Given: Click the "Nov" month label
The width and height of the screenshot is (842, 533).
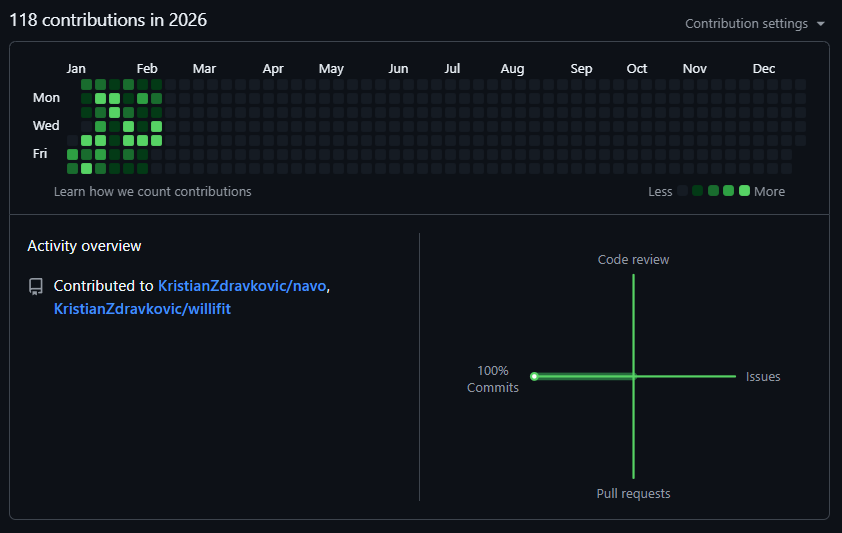Looking at the screenshot, I should pos(694,69).
